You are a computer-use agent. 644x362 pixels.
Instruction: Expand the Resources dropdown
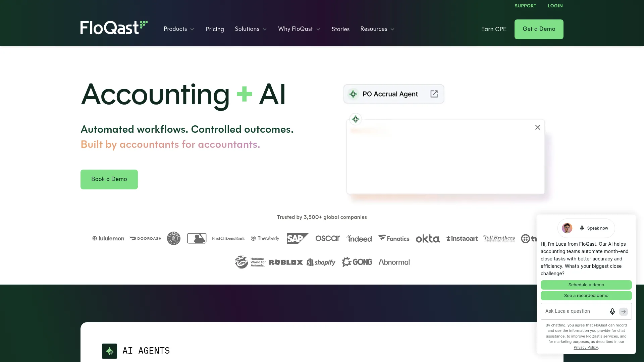coord(377,29)
